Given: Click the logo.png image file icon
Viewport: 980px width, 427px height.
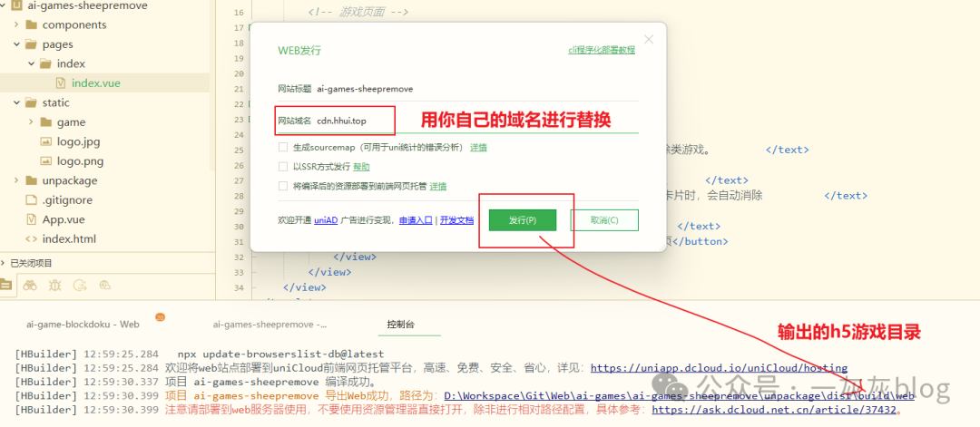Looking at the screenshot, I should (x=45, y=161).
